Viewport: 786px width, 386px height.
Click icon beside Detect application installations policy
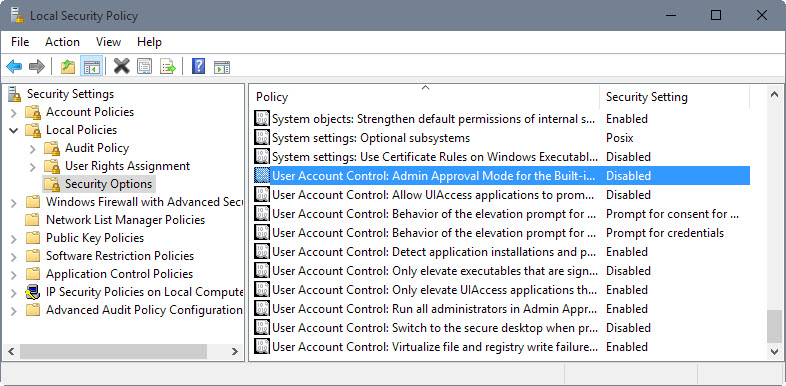(x=262, y=252)
